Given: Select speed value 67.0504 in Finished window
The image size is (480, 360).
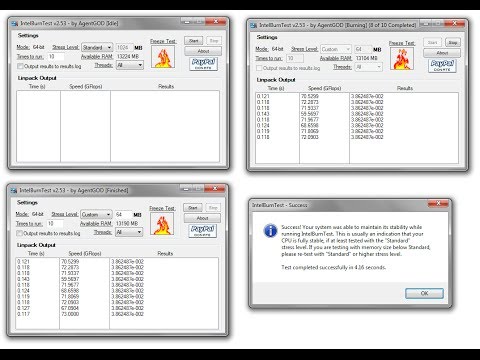Looking at the screenshot, I should (70, 308).
